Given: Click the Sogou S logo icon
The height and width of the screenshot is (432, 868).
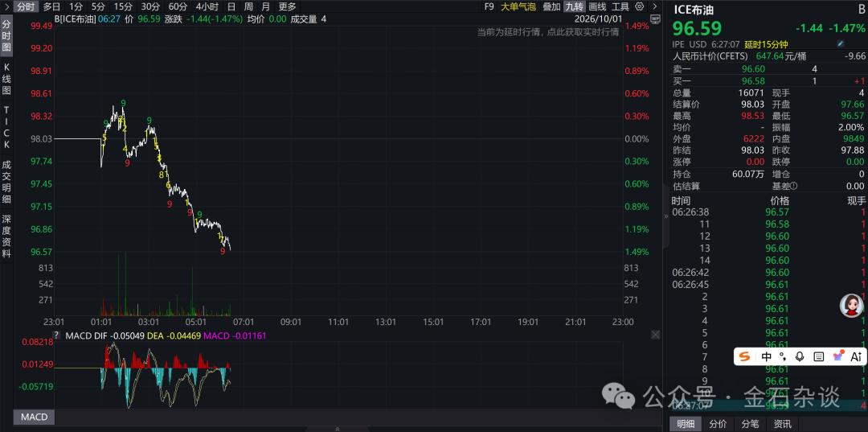Looking at the screenshot, I should [745, 356].
